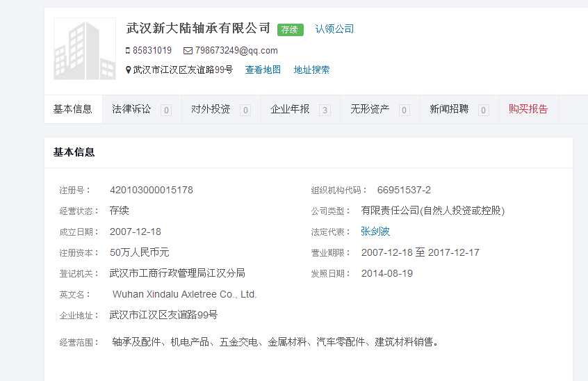Click the company name 武汉新大陆轴承有限公司 heading
Screen dimensions: 588x381
click(x=198, y=29)
